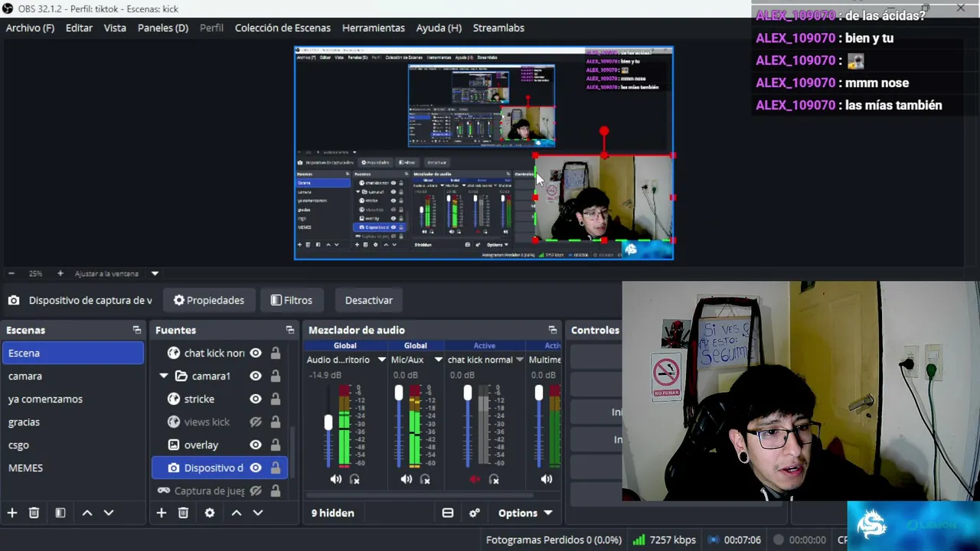The height and width of the screenshot is (551, 980).
Task: Lock the overlay source
Action: [x=275, y=445]
